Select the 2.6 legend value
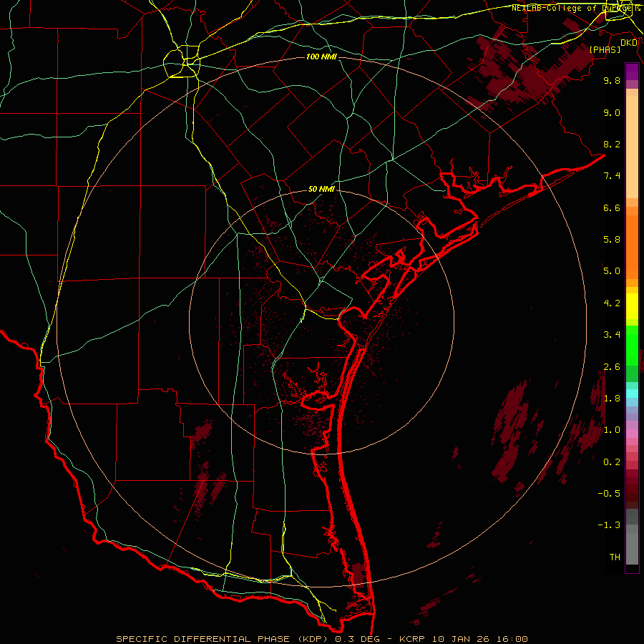Image resolution: width=644 pixels, height=644 pixels. pyautogui.click(x=612, y=367)
